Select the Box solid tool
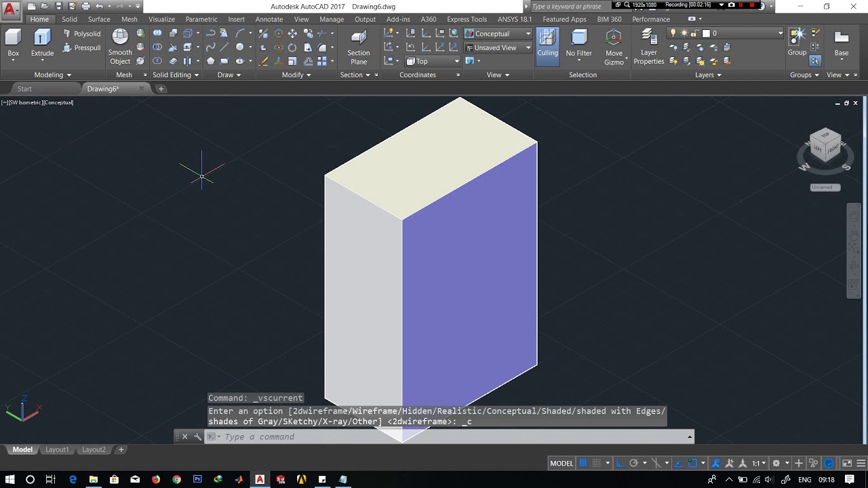The image size is (868, 488). pyautogui.click(x=13, y=43)
